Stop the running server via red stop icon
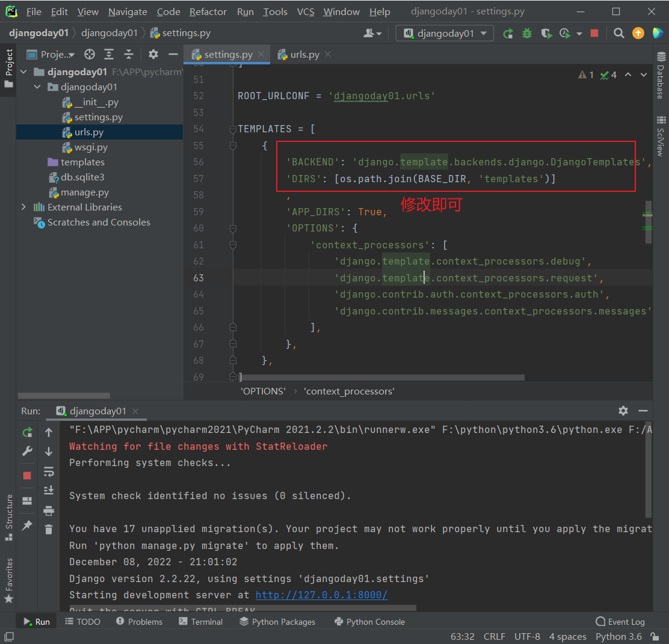 594,34
